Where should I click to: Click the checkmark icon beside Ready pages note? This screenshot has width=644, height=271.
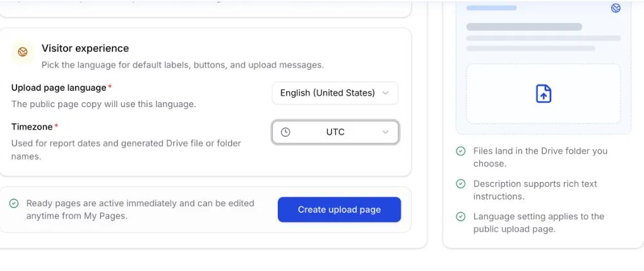pos(14,204)
